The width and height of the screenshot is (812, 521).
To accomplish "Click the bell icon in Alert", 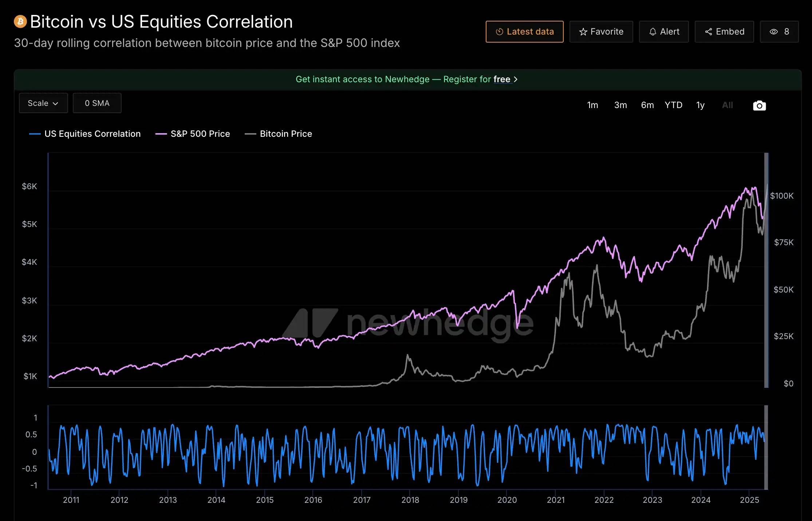I will pyautogui.click(x=653, y=32).
